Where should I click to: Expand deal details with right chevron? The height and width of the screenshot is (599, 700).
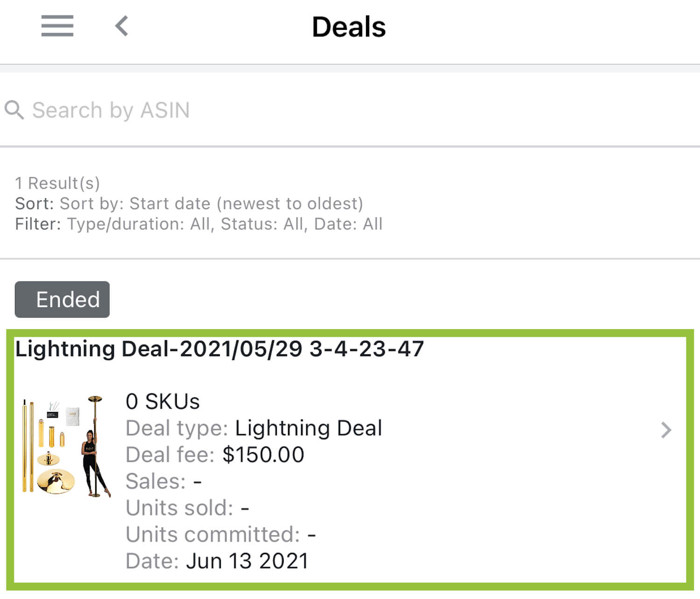[x=666, y=430]
